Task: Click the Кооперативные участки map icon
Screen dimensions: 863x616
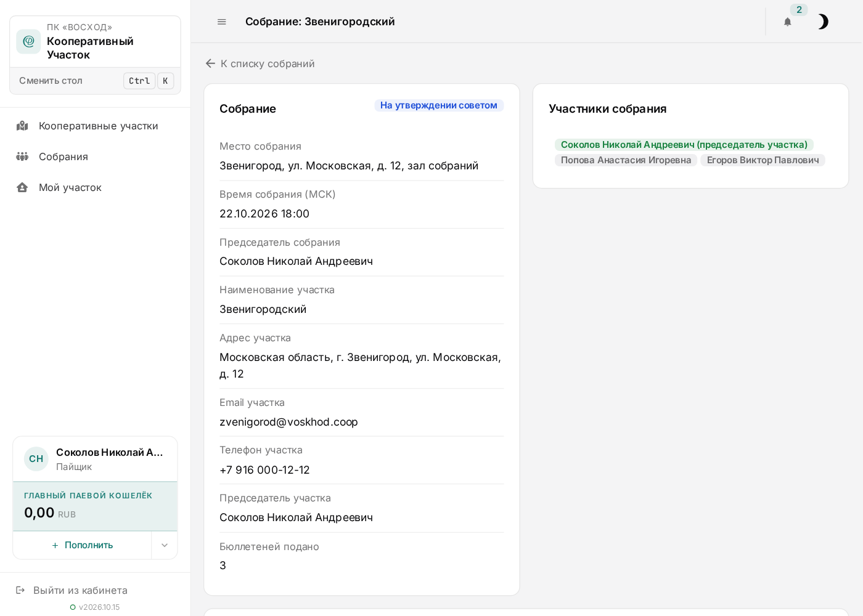Action: point(22,126)
